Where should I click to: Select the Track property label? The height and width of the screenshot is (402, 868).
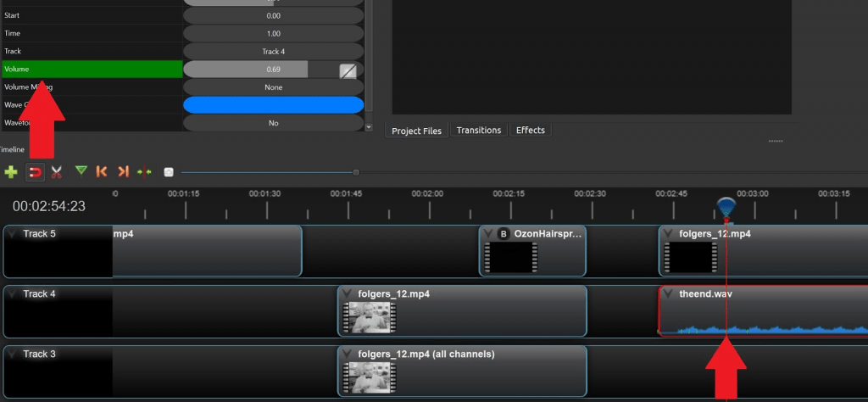click(x=13, y=51)
